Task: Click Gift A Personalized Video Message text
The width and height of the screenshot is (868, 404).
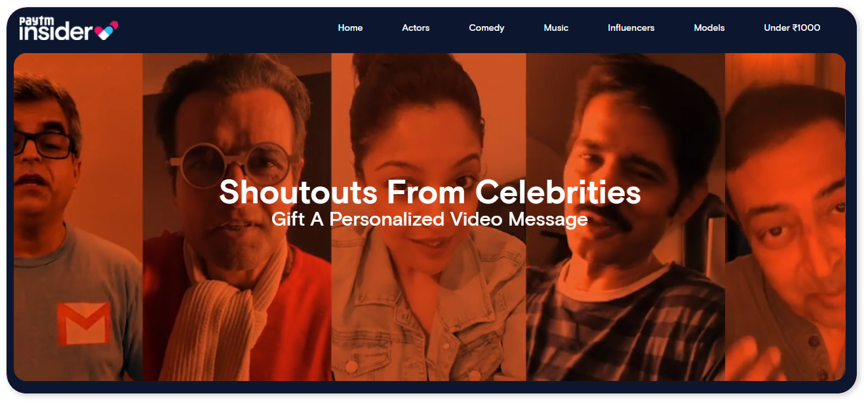Action: (429, 218)
